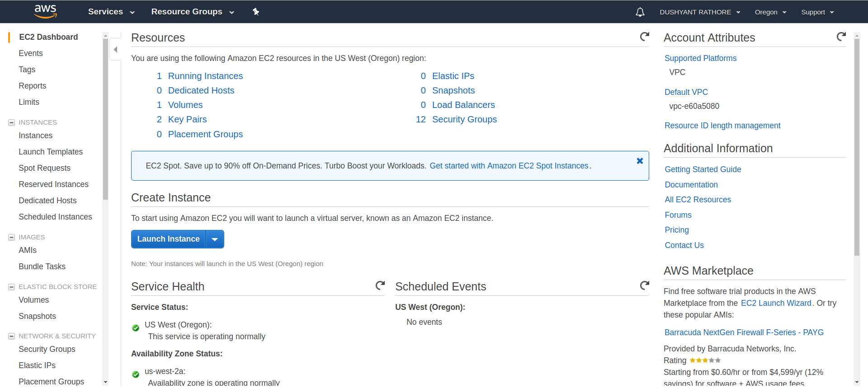Open the DUSHYANT RATHORE account menu
Screen dimensions: 868x388
(x=700, y=12)
